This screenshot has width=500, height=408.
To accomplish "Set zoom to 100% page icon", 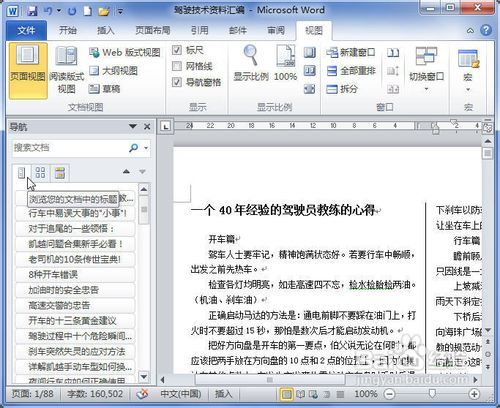I will [286, 63].
